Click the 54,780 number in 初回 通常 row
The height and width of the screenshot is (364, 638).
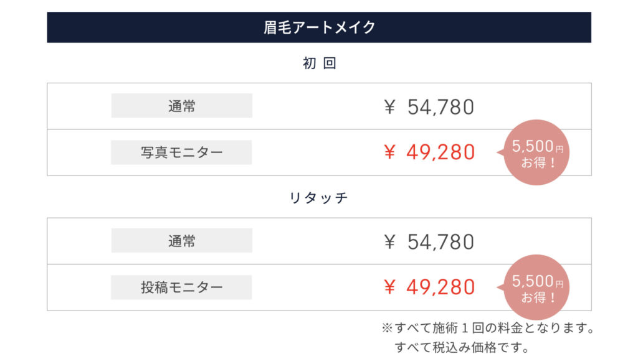coord(440,107)
